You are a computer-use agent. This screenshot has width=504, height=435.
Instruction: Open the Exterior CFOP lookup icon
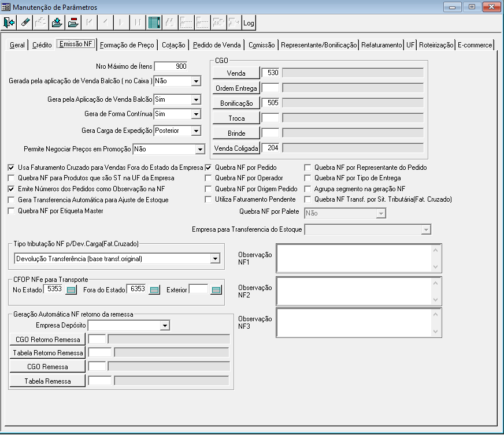216,290
